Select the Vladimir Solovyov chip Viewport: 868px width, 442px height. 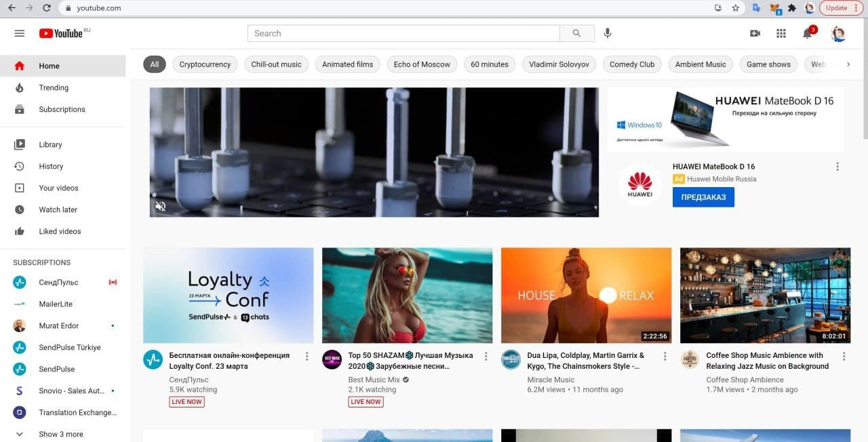click(559, 64)
